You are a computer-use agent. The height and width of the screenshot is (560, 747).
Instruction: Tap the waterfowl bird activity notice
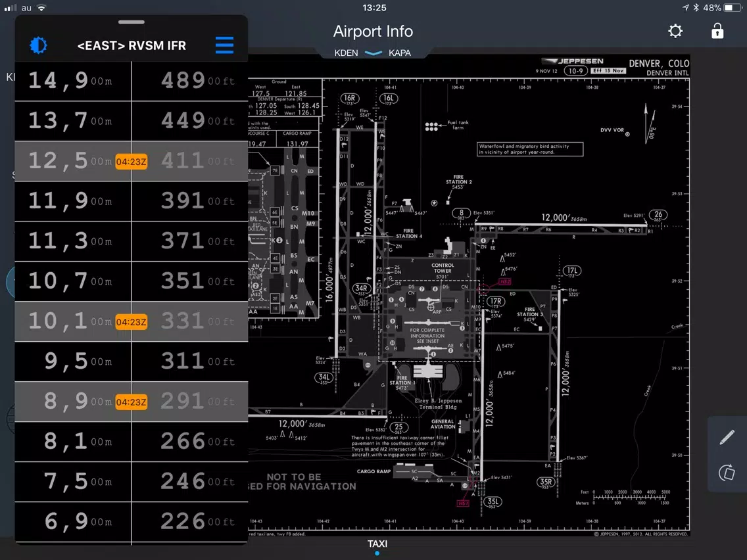[530, 149]
